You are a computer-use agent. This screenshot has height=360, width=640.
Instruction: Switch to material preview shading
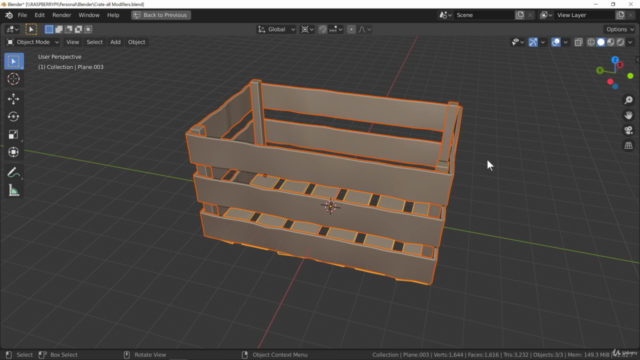pyautogui.click(x=611, y=42)
